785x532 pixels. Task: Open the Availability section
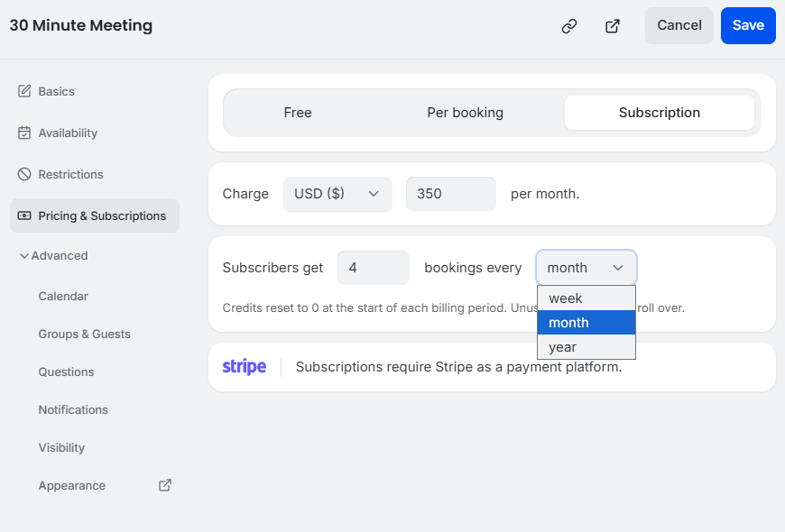pos(95,133)
